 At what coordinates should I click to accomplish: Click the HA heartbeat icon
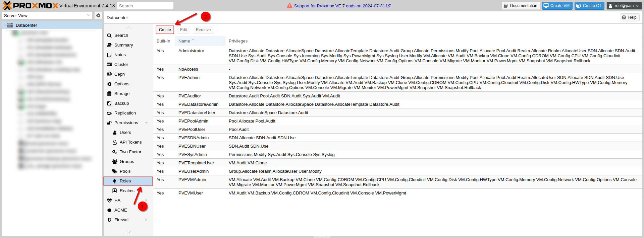[109, 201]
